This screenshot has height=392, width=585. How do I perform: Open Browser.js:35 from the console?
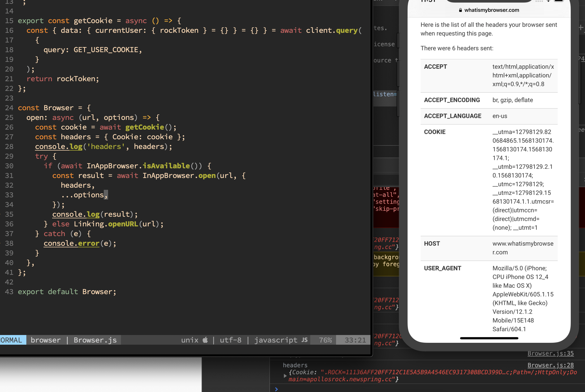[550, 353]
